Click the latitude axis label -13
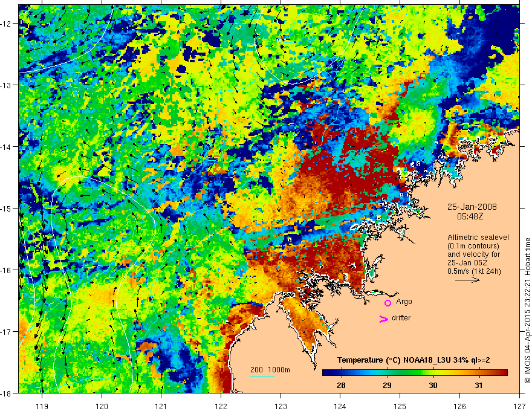 pyautogui.click(x=7, y=85)
